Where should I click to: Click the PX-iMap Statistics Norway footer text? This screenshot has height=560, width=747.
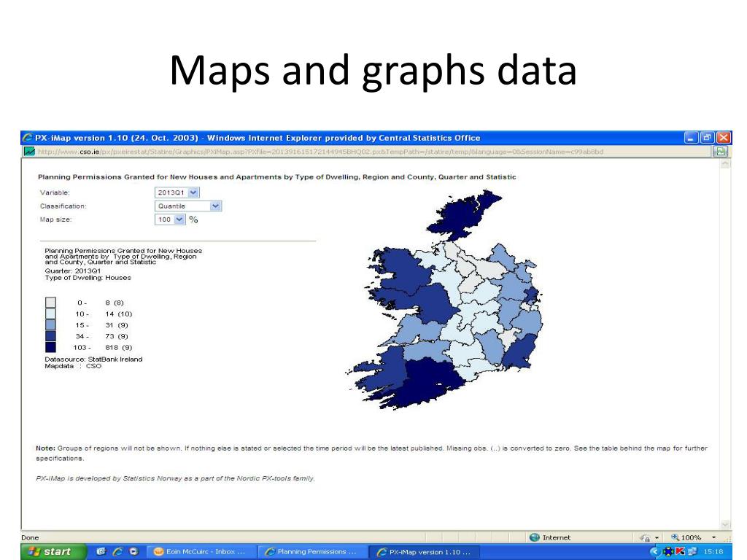(175, 478)
